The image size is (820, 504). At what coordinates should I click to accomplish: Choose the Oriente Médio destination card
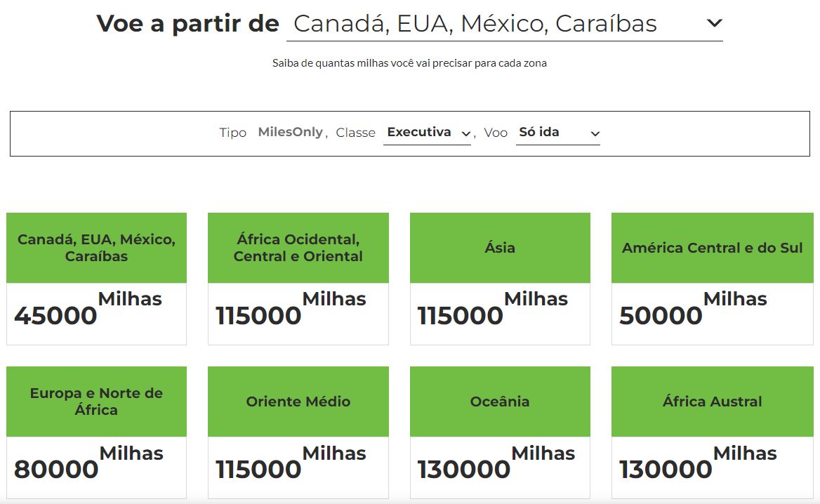(x=298, y=432)
